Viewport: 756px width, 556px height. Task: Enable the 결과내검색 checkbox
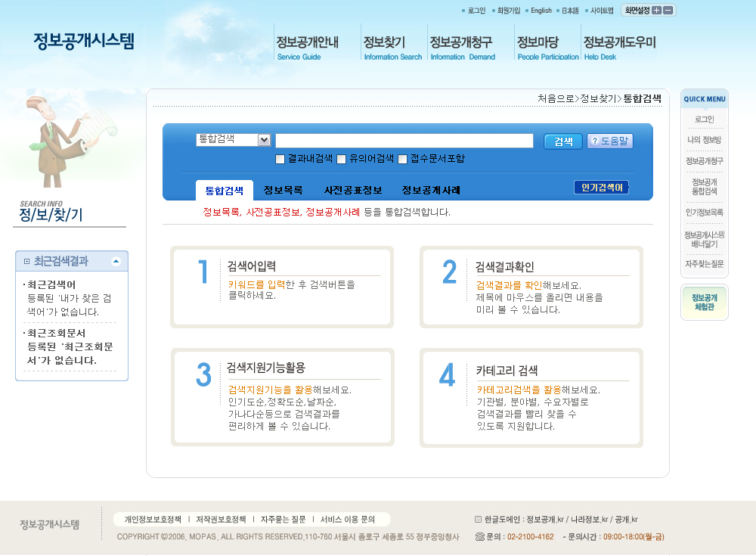point(280,159)
